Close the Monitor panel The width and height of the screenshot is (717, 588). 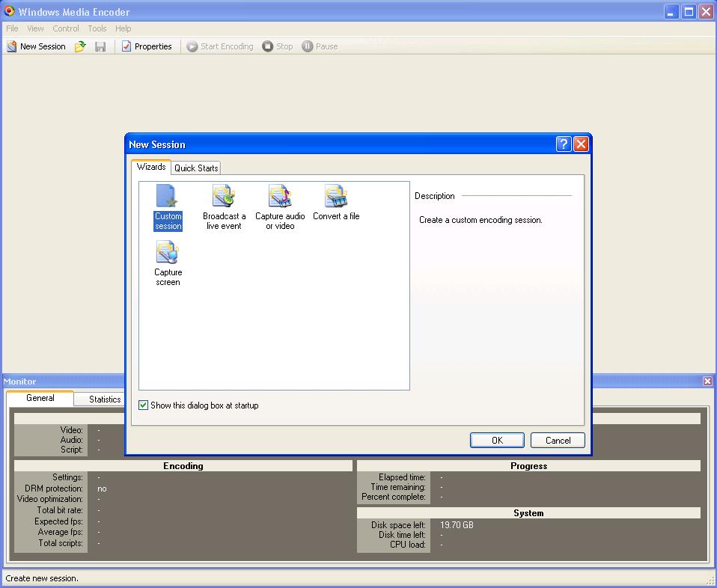click(x=707, y=381)
